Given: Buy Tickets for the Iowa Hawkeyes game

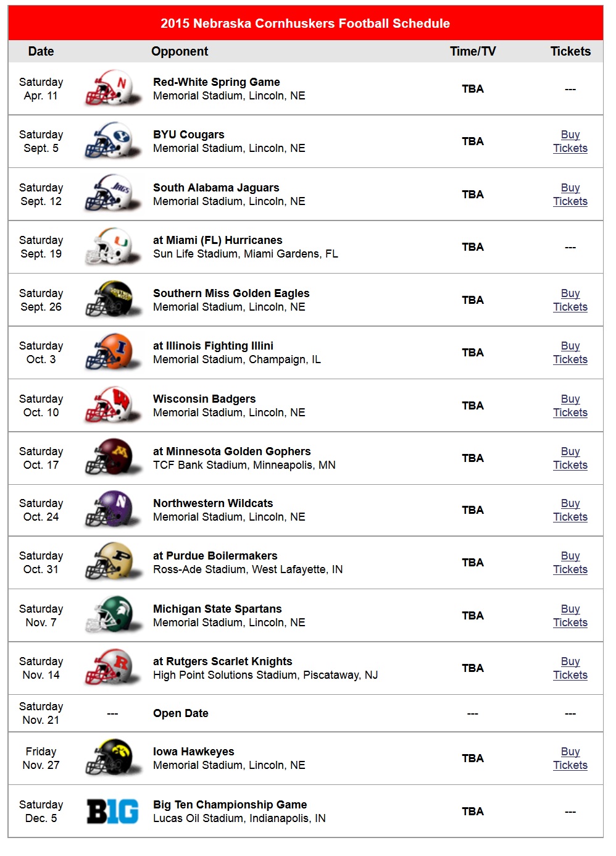Looking at the screenshot, I should click(570, 758).
